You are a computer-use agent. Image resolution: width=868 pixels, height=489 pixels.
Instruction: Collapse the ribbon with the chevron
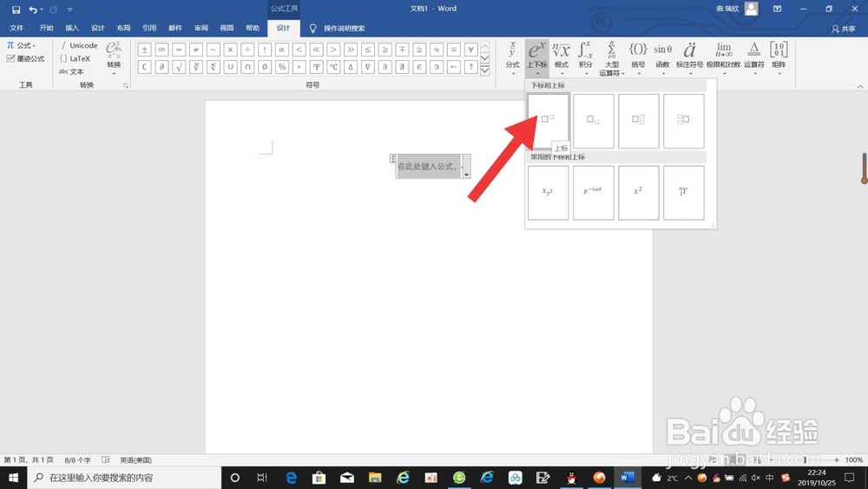tap(859, 86)
